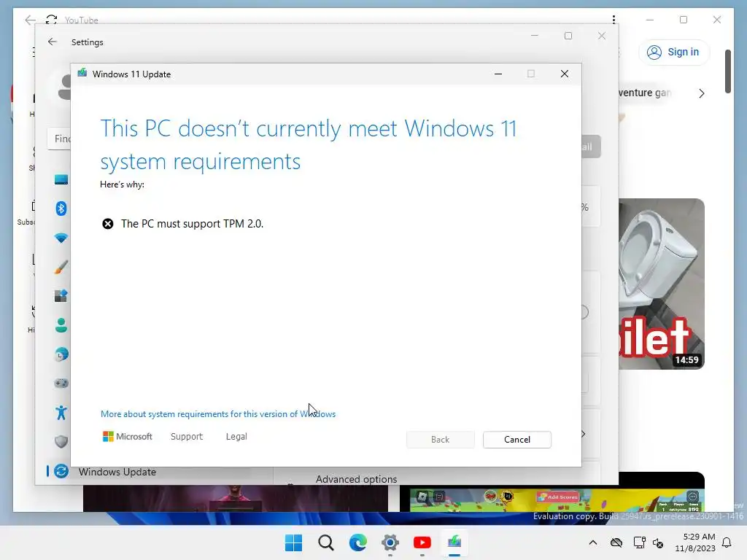
Task: Open the system requirements info link
Action: [217, 414]
